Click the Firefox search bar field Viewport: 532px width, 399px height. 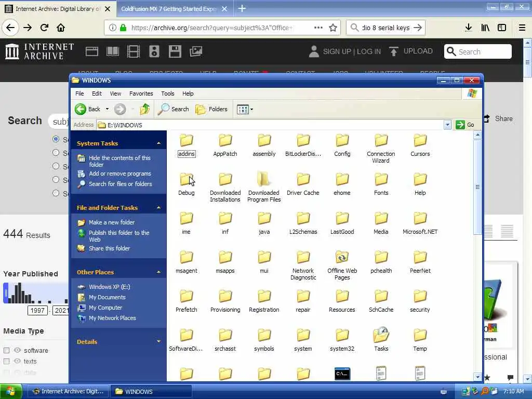point(385,28)
